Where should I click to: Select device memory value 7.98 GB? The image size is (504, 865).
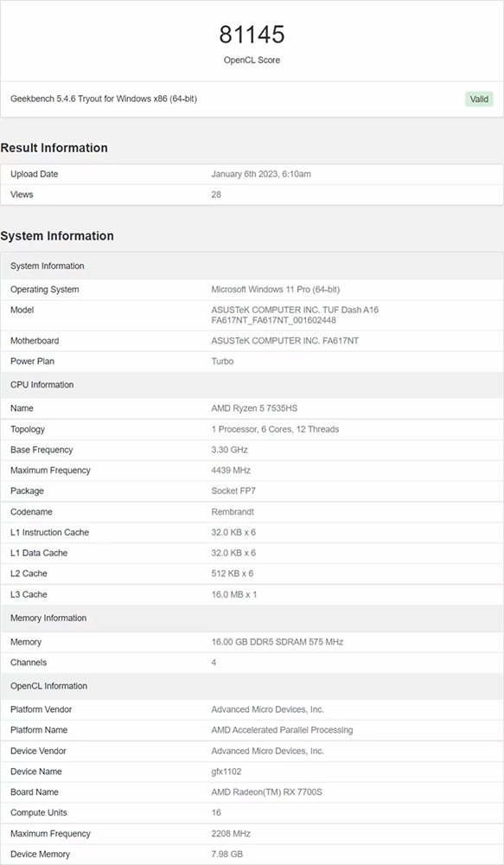227,854
